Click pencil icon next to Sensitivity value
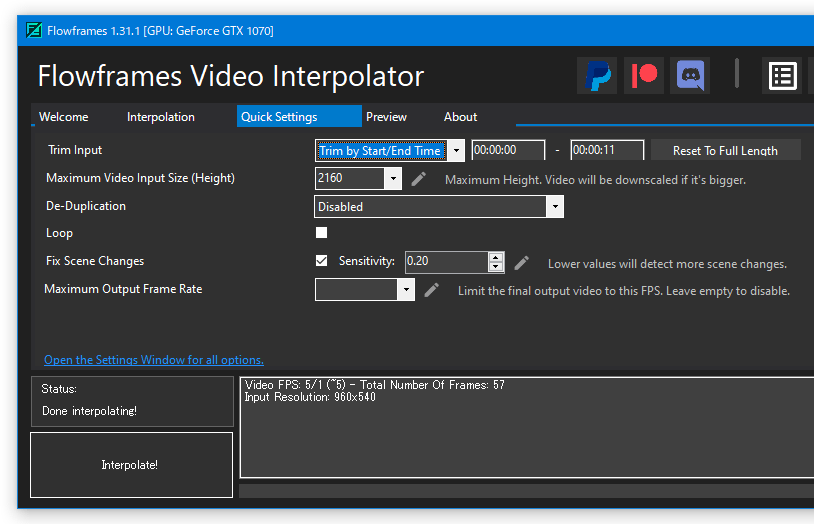Screen dimensions: 814x524 click(x=522, y=263)
